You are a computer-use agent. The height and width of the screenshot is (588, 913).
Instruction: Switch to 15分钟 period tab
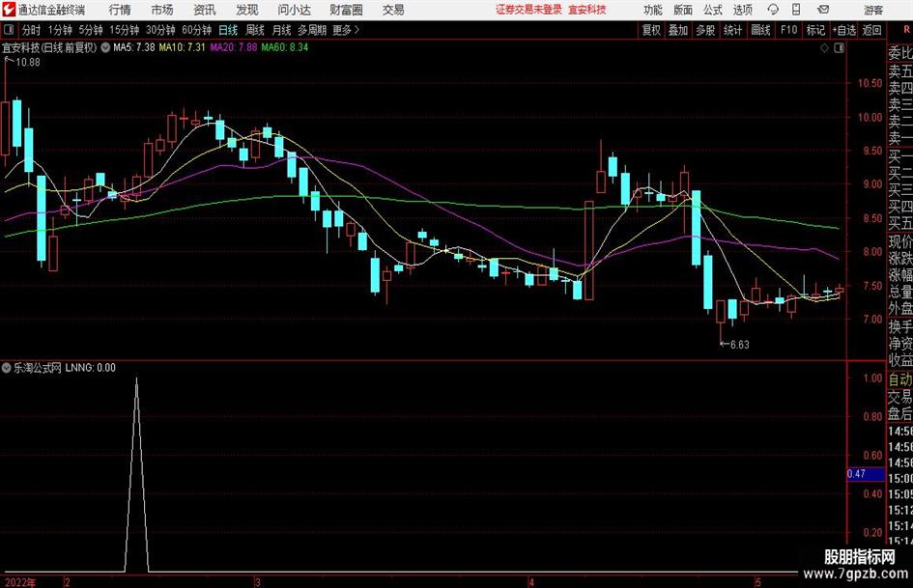[x=125, y=30]
